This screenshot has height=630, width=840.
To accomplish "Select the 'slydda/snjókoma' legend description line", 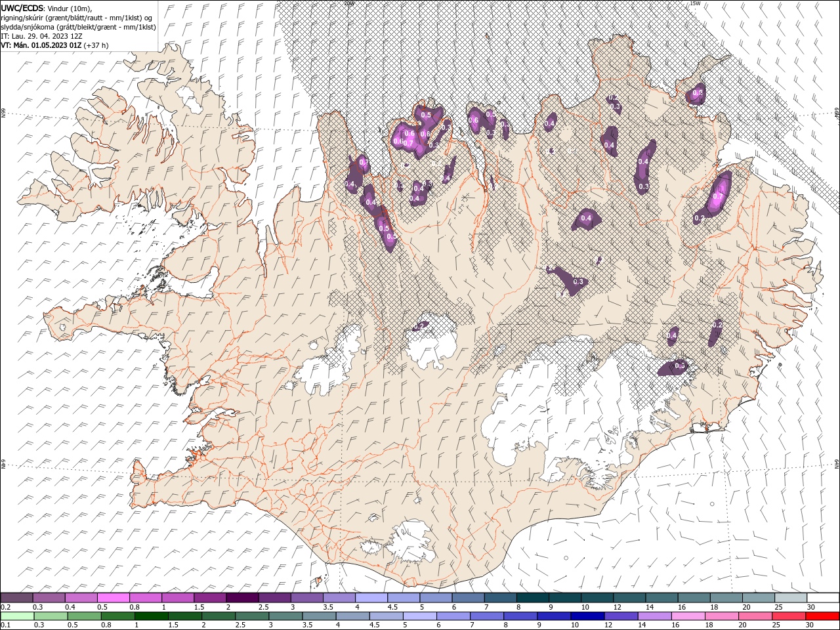I will (78, 27).
